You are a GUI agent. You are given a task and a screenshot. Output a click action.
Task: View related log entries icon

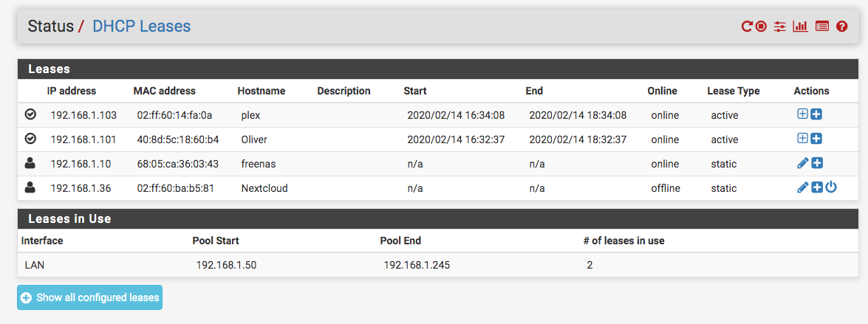pyautogui.click(x=821, y=27)
